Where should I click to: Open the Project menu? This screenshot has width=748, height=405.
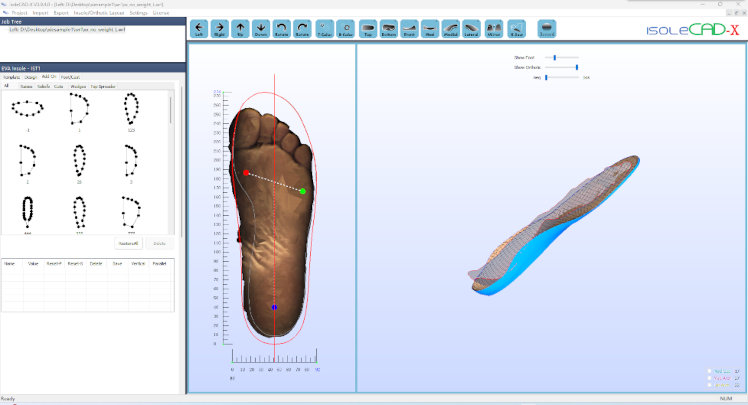pyautogui.click(x=17, y=12)
